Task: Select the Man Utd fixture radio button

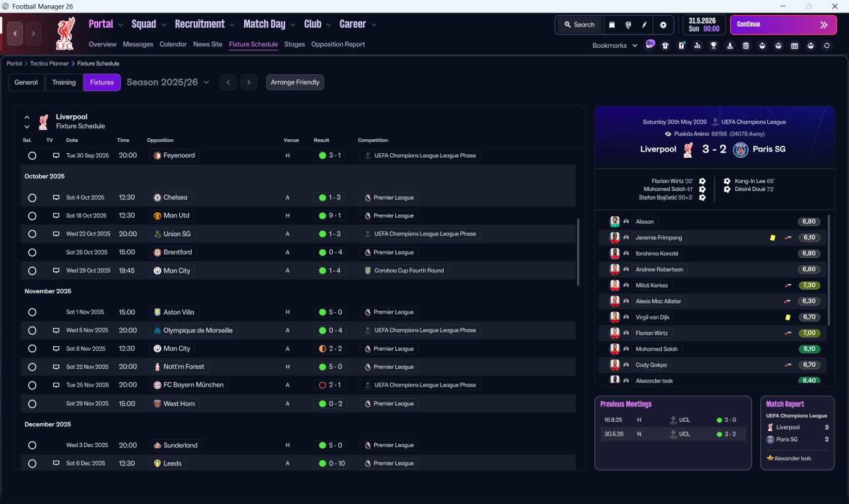Action: click(x=32, y=216)
